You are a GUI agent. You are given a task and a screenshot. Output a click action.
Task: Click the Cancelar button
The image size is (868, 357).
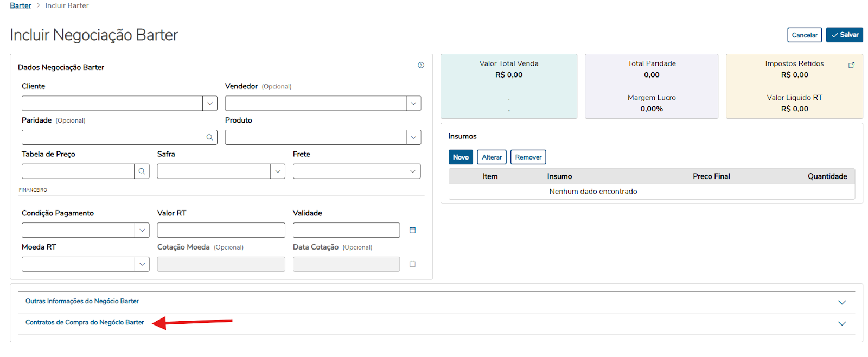[x=805, y=35]
